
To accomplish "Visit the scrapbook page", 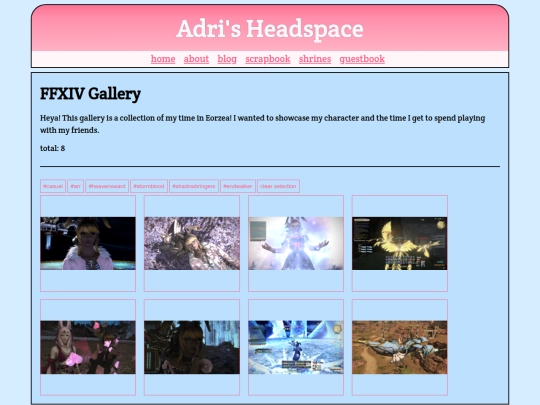I will coord(268,59).
